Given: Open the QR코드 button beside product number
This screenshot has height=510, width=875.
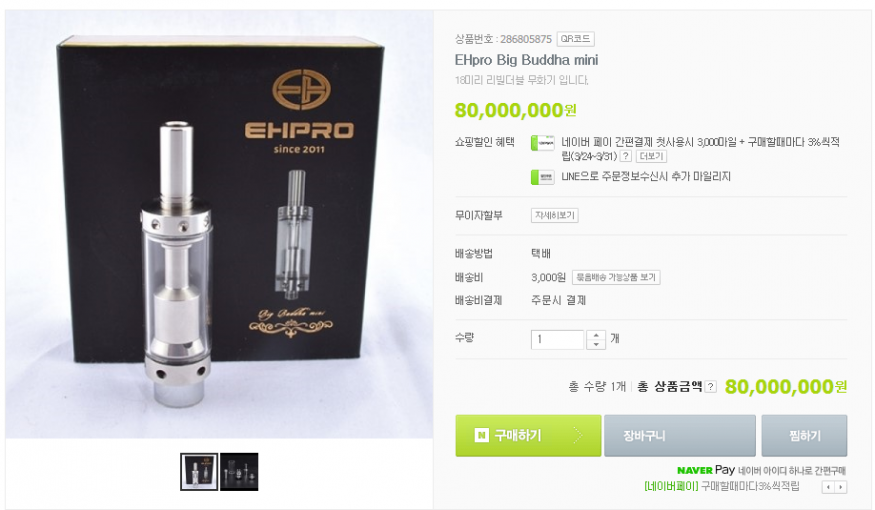Looking at the screenshot, I should click(x=575, y=39).
